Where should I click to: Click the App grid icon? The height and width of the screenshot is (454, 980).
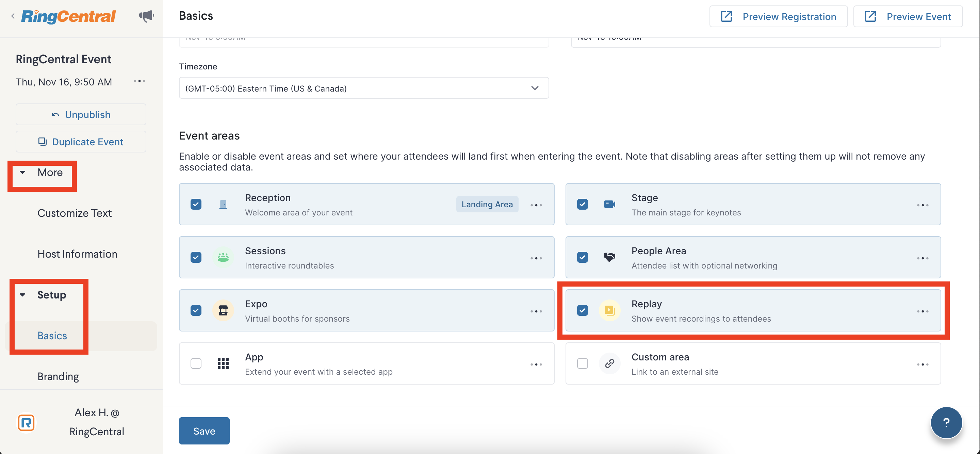pyautogui.click(x=223, y=364)
